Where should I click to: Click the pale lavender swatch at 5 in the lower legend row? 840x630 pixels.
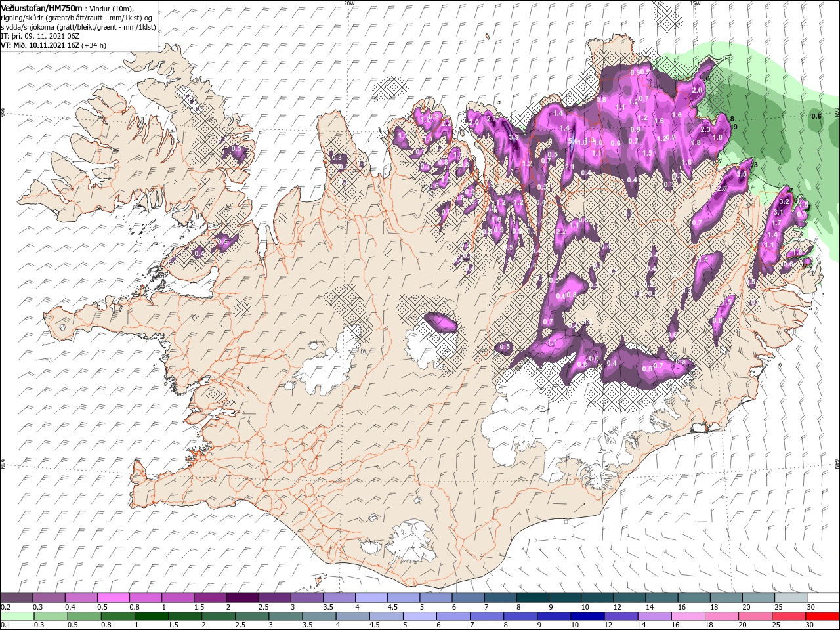419,616
